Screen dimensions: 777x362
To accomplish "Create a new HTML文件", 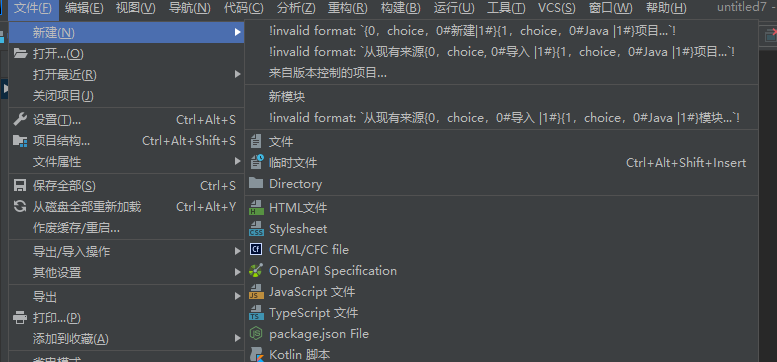I will (x=501, y=207).
